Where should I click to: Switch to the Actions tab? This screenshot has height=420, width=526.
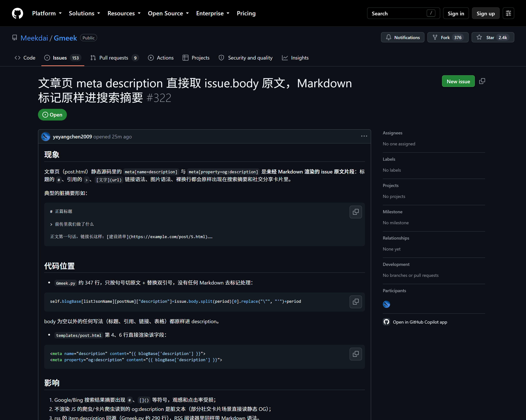pyautogui.click(x=161, y=58)
